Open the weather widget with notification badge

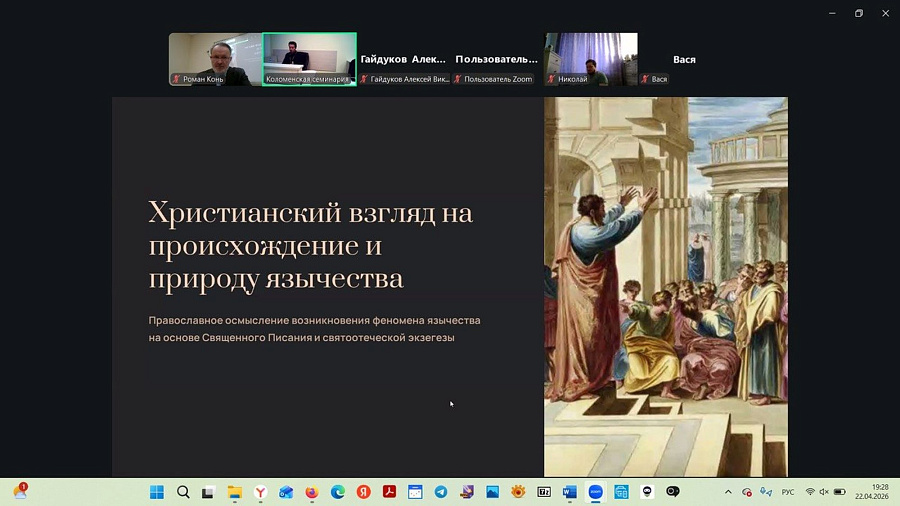tap(20, 491)
